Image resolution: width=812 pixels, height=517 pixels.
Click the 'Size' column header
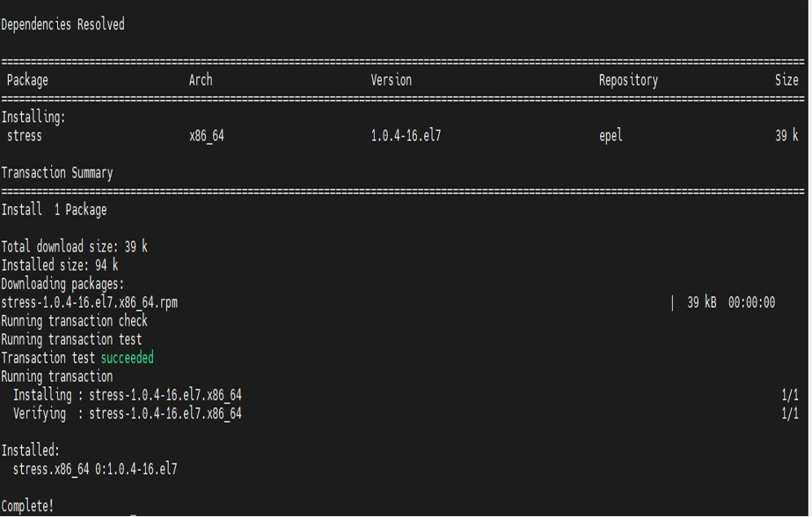(x=786, y=80)
